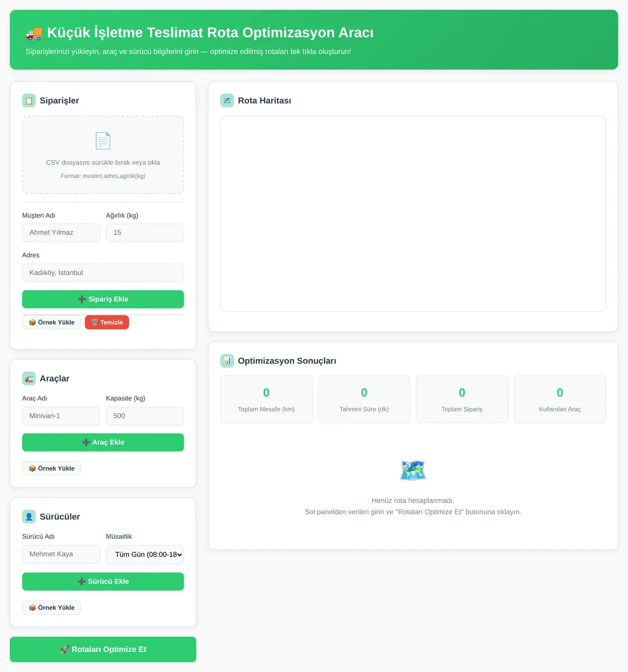
Task: Click the Siparişler section heading
Action: [59, 100]
